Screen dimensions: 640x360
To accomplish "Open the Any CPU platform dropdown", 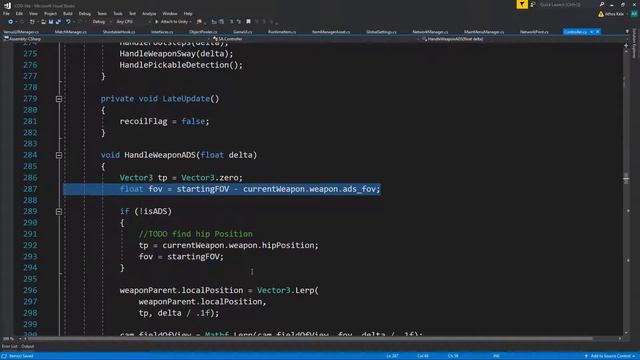I will click(x=132, y=22).
